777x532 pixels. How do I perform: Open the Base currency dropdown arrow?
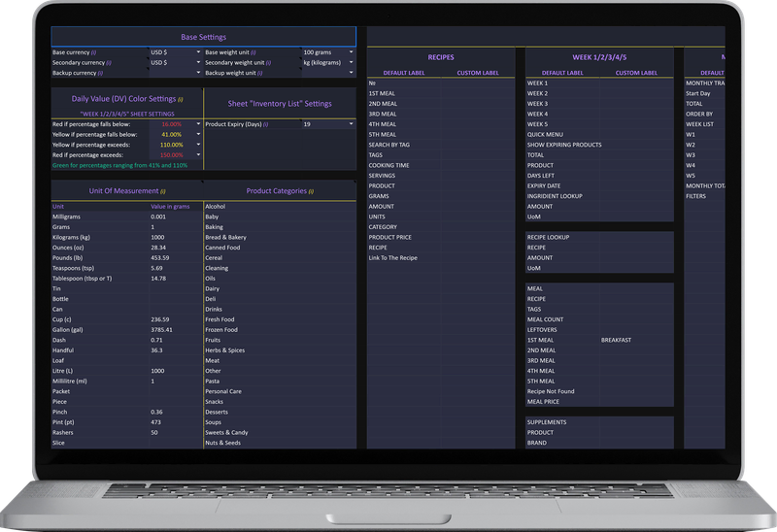click(x=198, y=52)
